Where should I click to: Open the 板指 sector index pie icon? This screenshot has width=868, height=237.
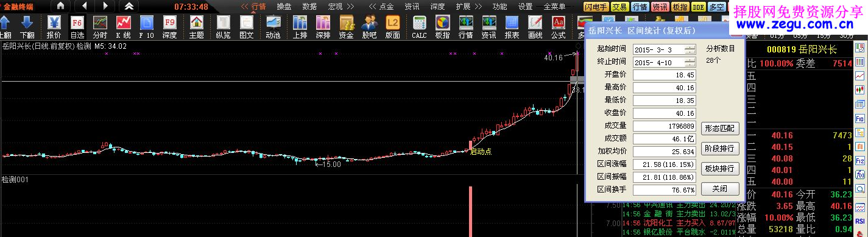point(442,27)
